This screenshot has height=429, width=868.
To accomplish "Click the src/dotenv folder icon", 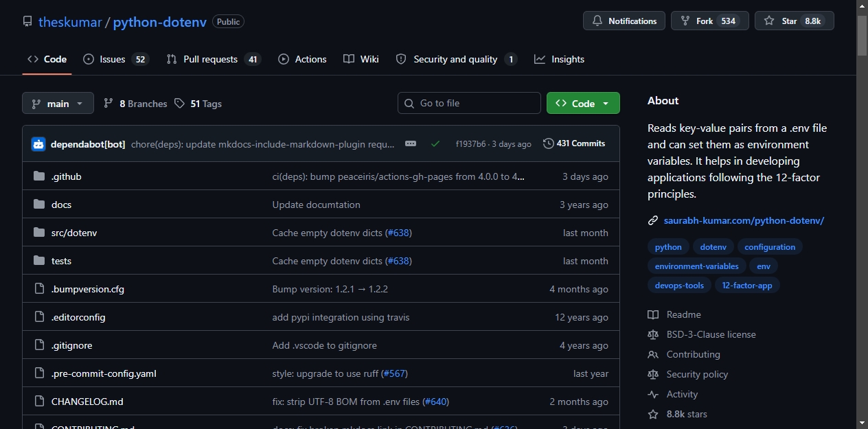I will (x=39, y=233).
